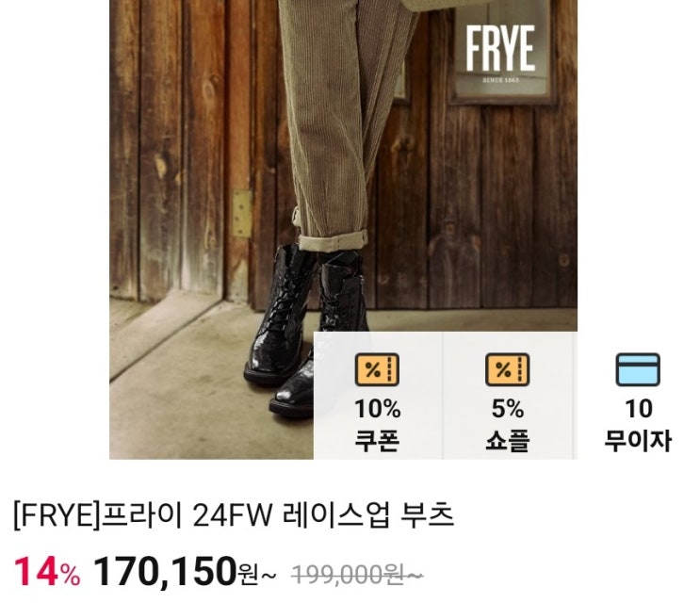Tap the 10% coupon ticket icon
The height and width of the screenshot is (603, 700).
pos(377,369)
